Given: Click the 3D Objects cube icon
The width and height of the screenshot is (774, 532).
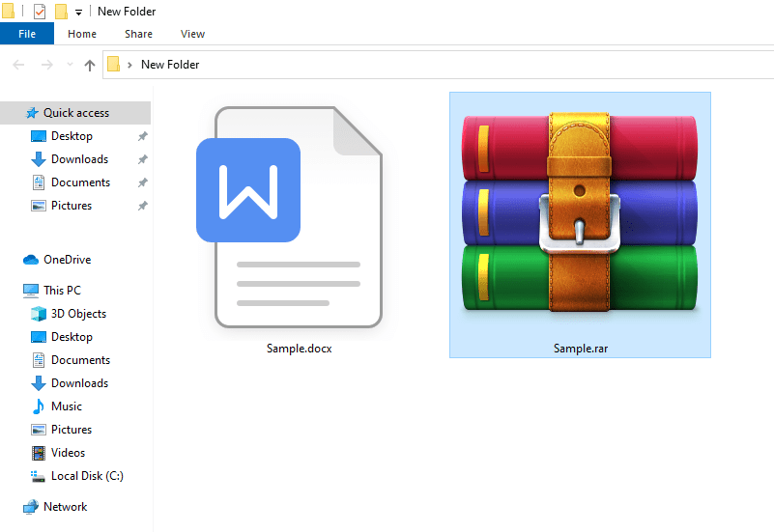Looking at the screenshot, I should coord(39,314).
